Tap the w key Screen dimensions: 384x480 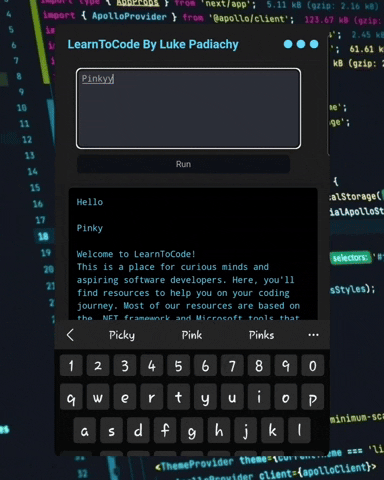click(98, 397)
